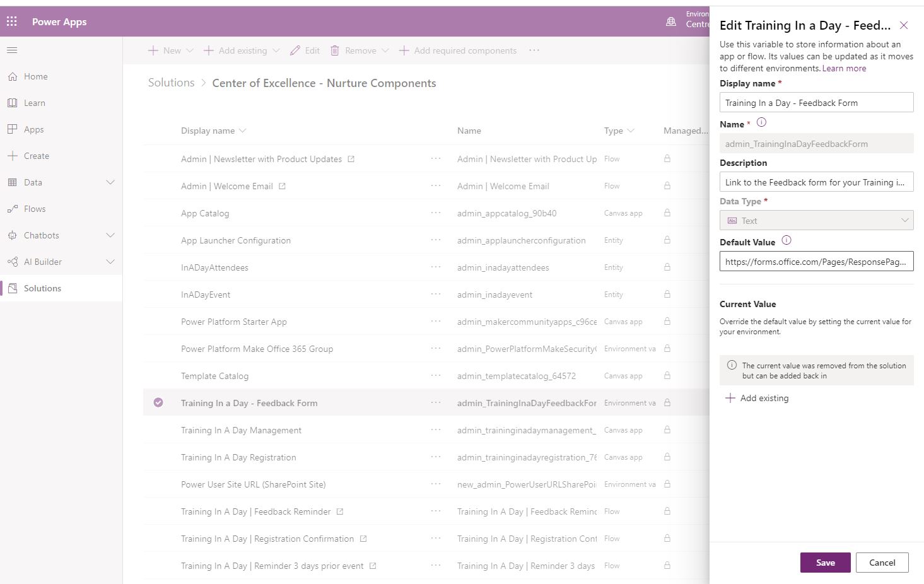This screenshot has width=924, height=584.
Task: Open the Create section in the sidebar
Action: coord(14,156)
